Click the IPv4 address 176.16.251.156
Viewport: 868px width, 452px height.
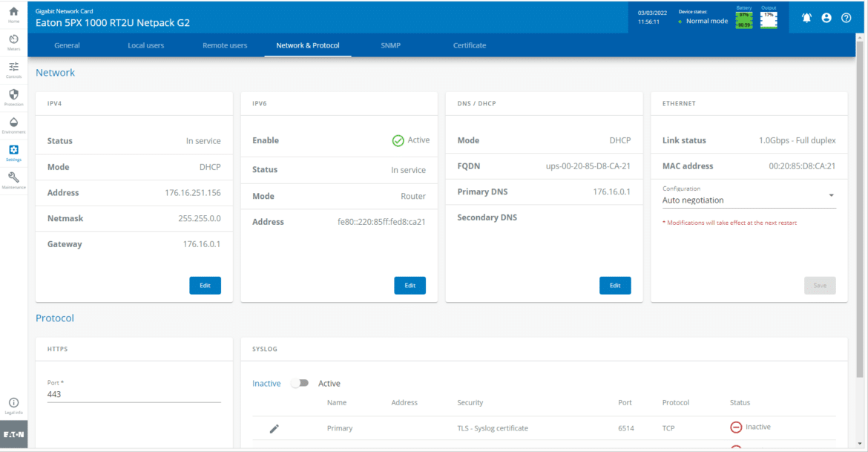coord(193,193)
